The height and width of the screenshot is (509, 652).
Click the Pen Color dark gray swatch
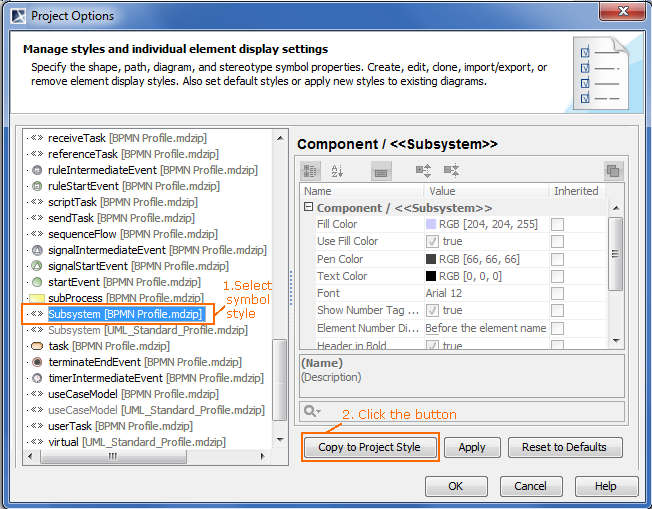tap(431, 259)
